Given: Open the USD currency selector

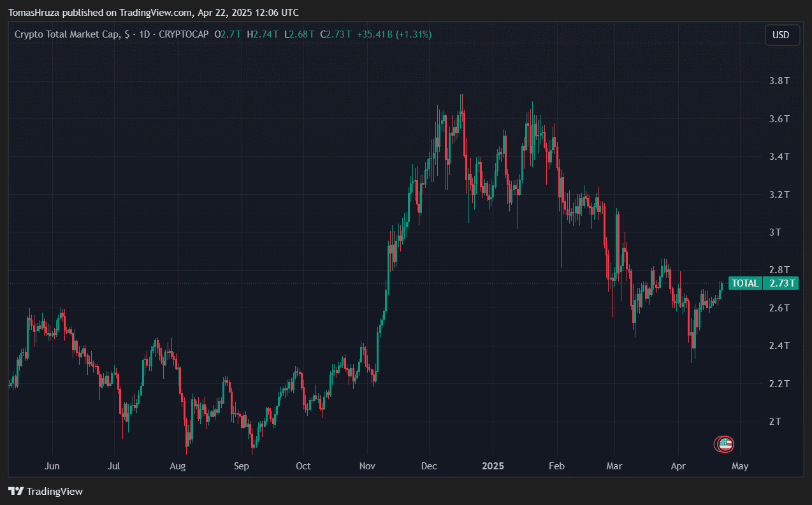Looking at the screenshot, I should pyautogui.click(x=781, y=35).
